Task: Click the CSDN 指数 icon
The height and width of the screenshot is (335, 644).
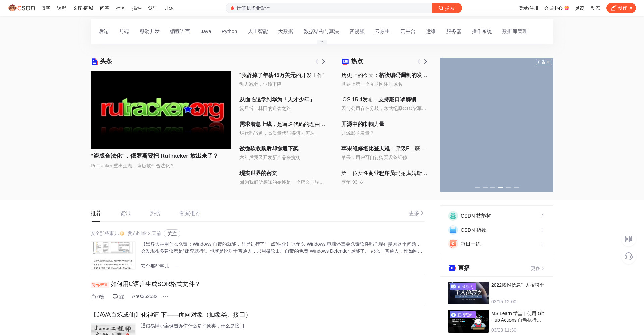Action: pyautogui.click(x=453, y=230)
